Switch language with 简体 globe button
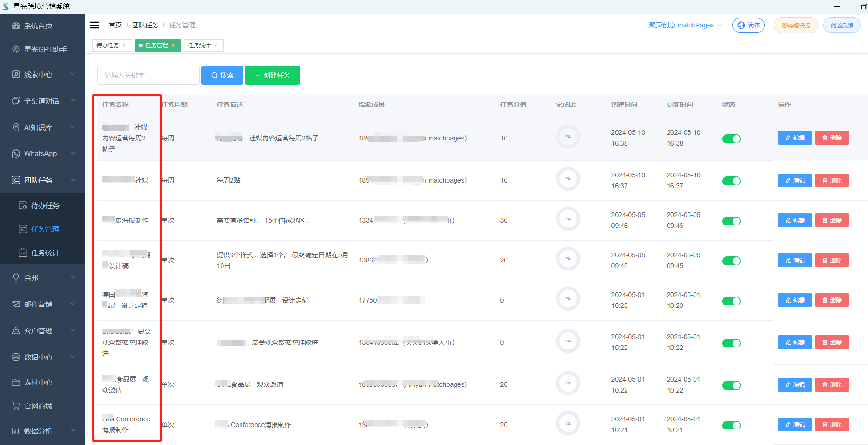This screenshot has height=445, width=868. point(748,25)
